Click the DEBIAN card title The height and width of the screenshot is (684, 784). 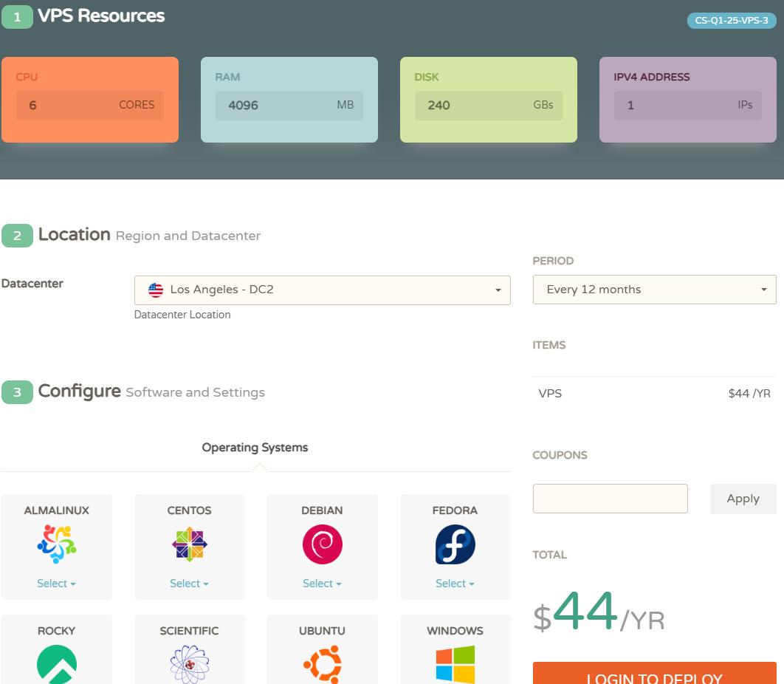pos(323,510)
